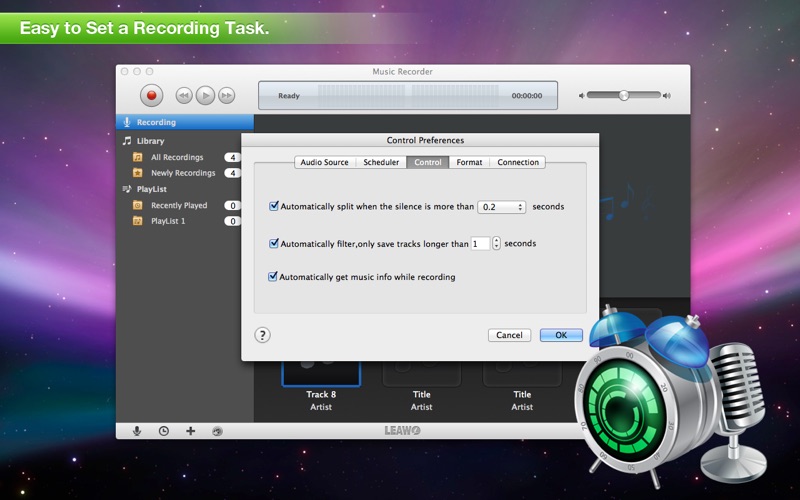800x500 pixels.
Task: Open the PlayList 1 icon
Action: 138,221
